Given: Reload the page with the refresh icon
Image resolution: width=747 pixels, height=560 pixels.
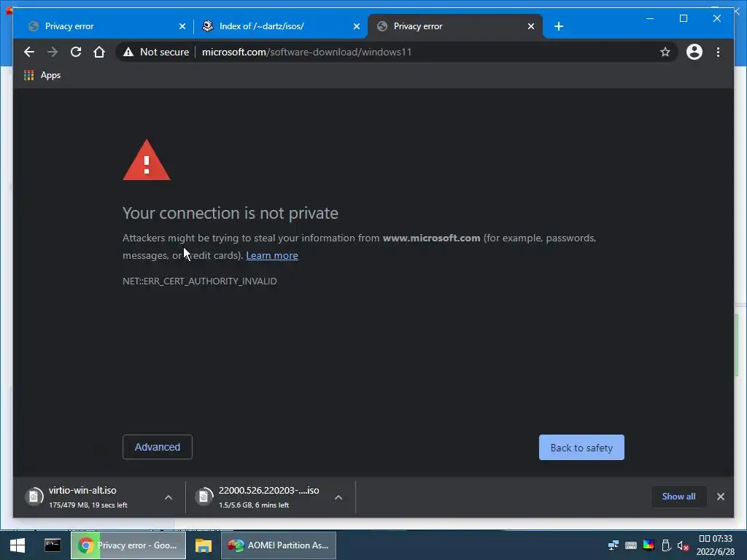Looking at the screenshot, I should 76,52.
